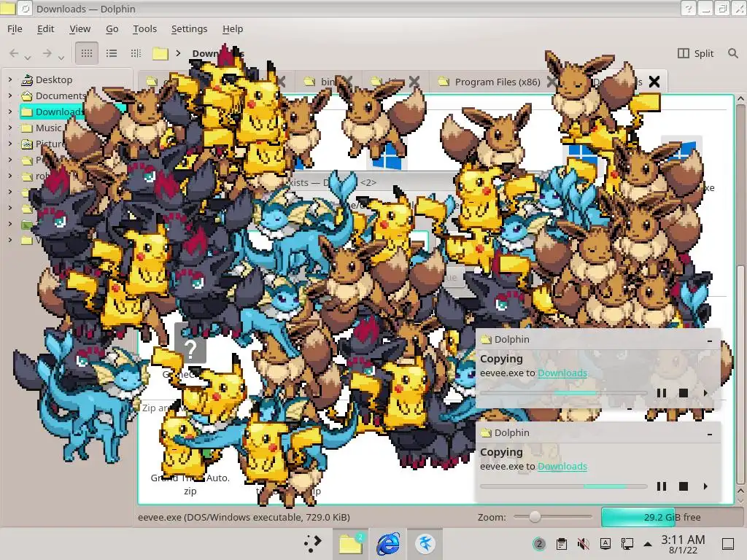Expand the Desktop tree node

click(10, 79)
